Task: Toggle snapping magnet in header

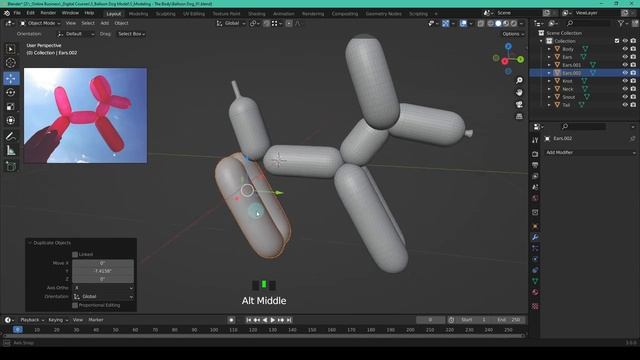Action: 266,23
